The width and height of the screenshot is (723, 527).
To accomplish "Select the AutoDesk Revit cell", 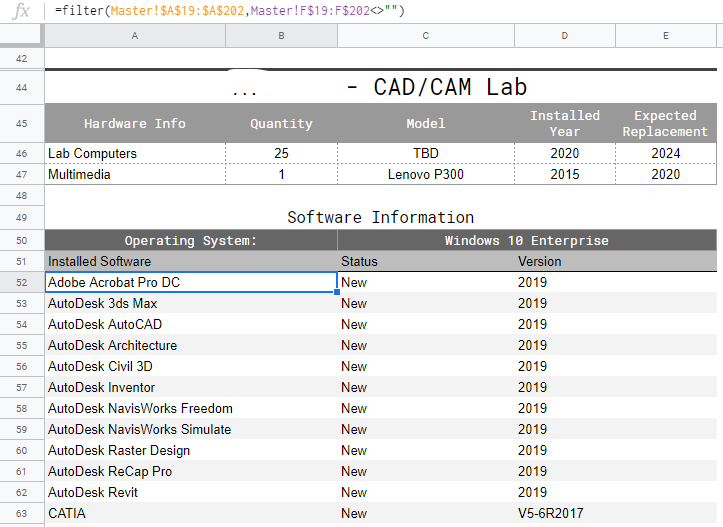I will (191, 492).
